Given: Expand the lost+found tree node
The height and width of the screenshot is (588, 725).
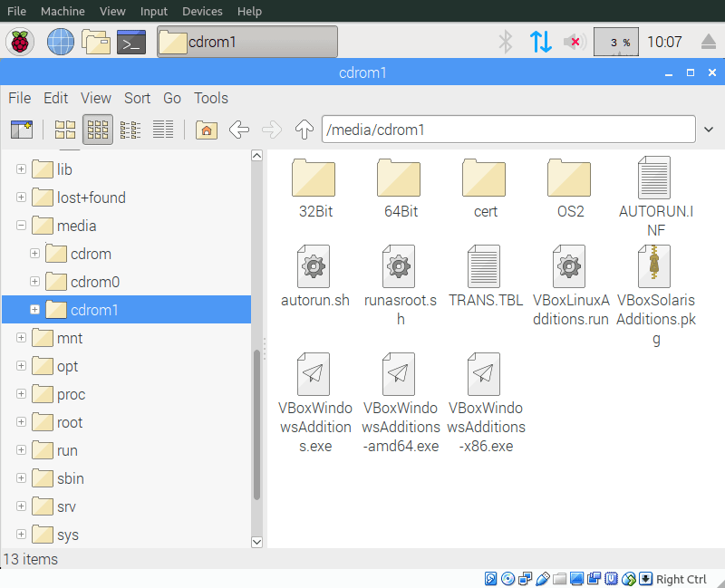Looking at the screenshot, I should (x=21, y=198).
